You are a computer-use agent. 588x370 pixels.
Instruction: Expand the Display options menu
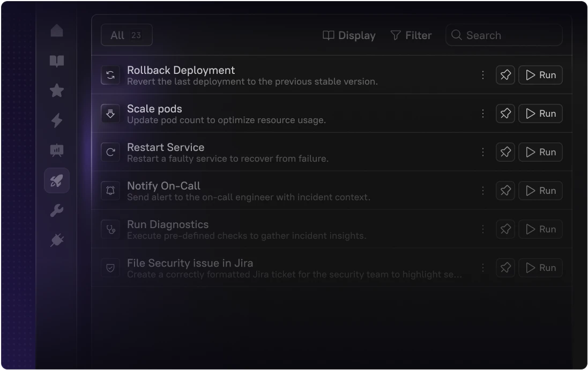[349, 35]
